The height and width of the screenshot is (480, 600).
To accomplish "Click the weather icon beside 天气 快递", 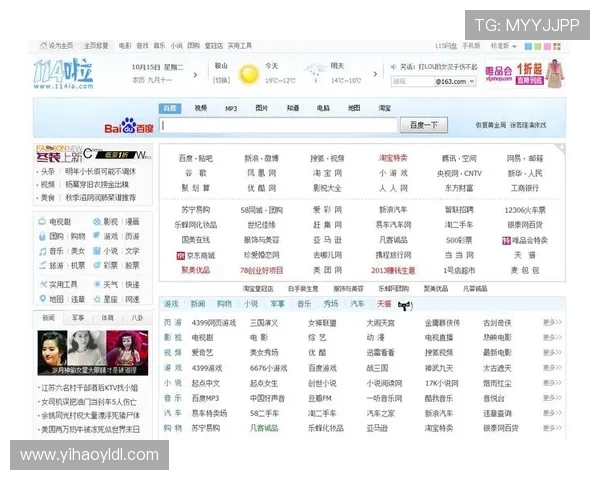I will click(x=97, y=284).
